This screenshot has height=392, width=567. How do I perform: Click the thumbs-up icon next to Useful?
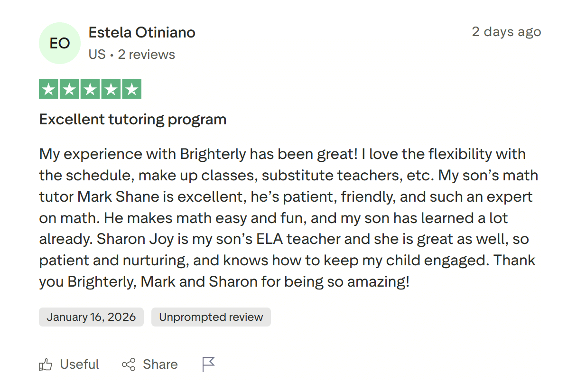click(46, 364)
